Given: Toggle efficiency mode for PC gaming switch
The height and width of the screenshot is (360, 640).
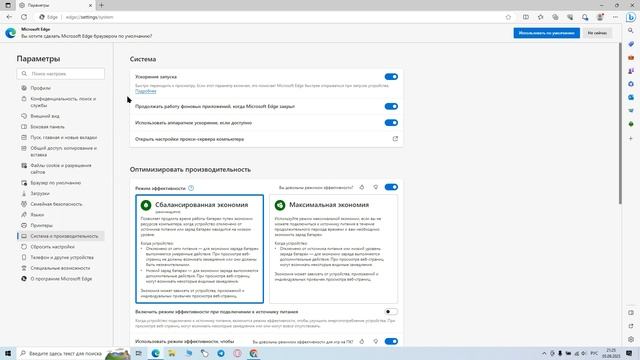Looking at the screenshot, I should coord(391,341).
